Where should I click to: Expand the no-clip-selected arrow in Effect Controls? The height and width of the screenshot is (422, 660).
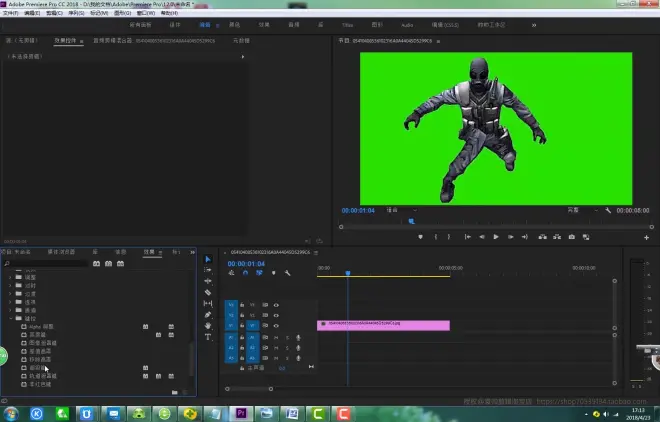pyautogui.click(x=243, y=56)
